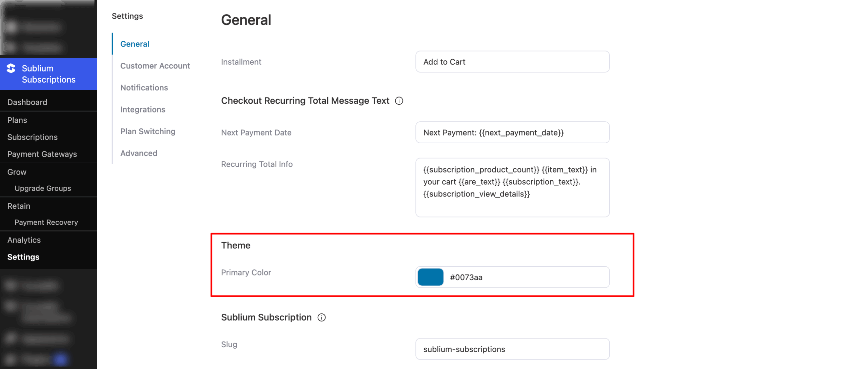868x369 pixels.
Task: Focus the Slug input field
Action: click(512, 349)
